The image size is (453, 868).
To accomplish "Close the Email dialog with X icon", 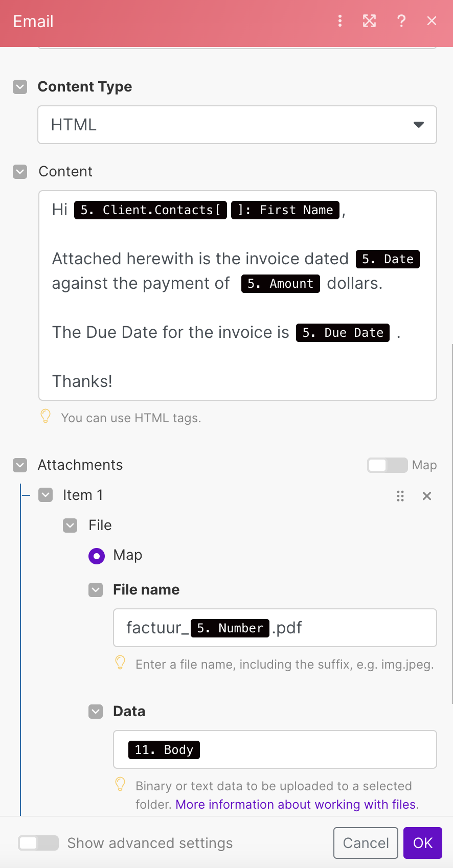I will 432,21.
